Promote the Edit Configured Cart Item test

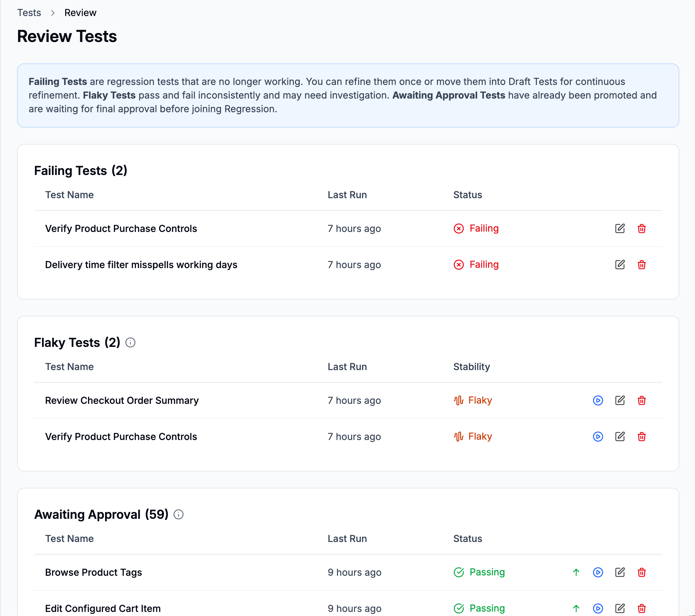576,608
